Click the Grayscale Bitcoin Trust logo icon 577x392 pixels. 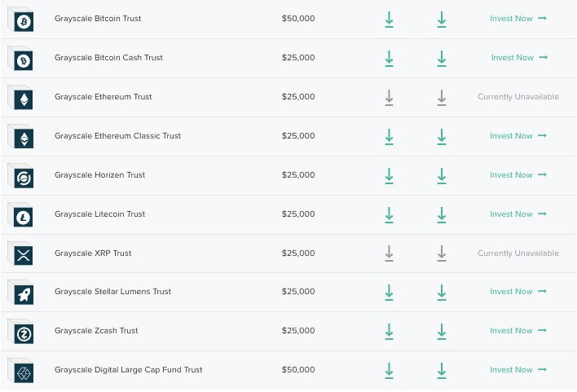[23, 20]
